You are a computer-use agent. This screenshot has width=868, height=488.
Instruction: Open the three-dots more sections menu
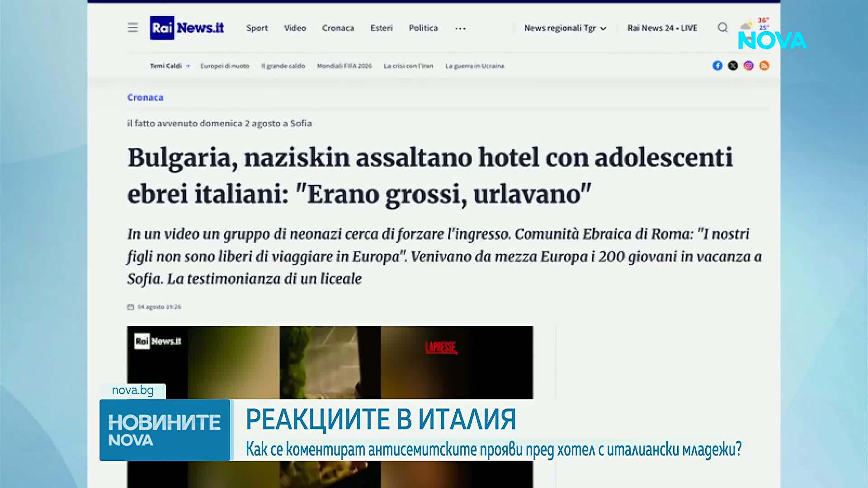click(x=460, y=28)
